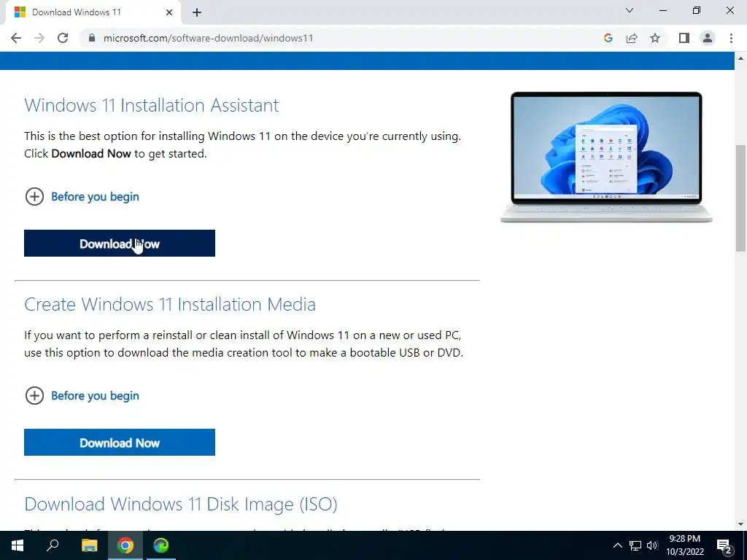
Task: Bookmark this page with the star icon
Action: [655, 38]
